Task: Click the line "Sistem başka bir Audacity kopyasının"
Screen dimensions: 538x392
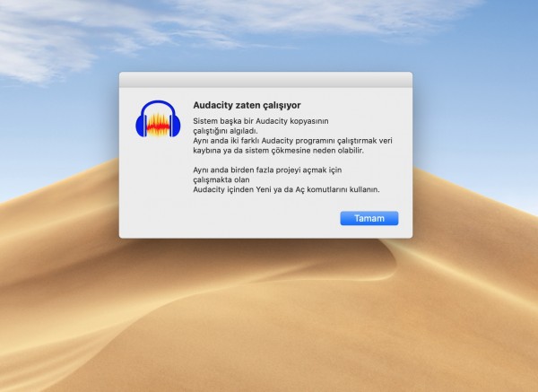Action: click(261, 121)
